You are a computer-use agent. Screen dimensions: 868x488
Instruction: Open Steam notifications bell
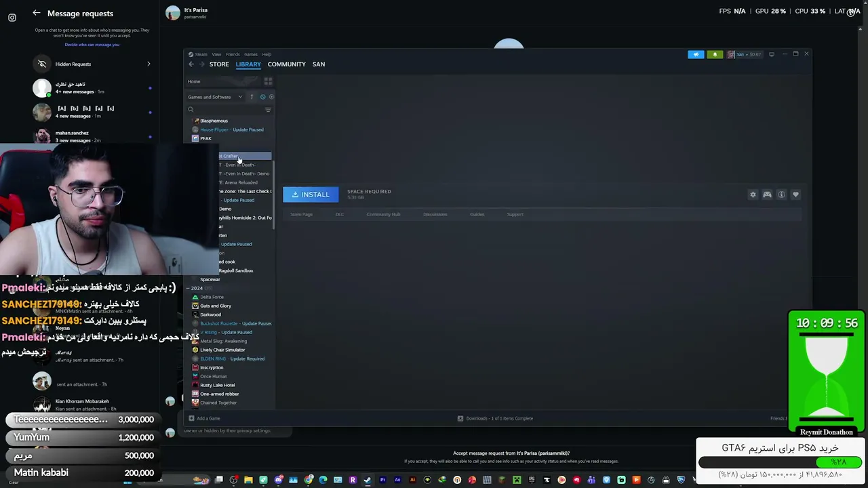pyautogui.click(x=715, y=54)
